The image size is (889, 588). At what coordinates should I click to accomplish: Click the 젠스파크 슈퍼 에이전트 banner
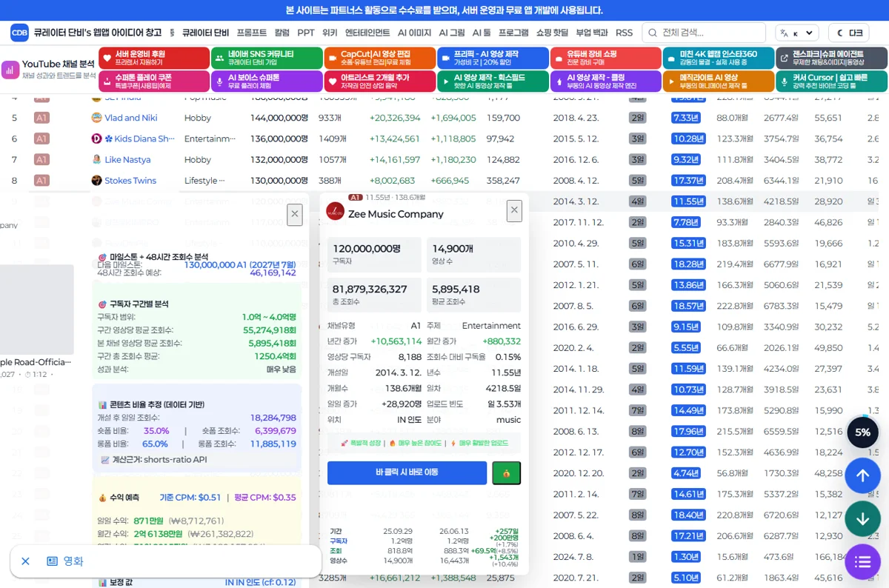tap(831, 59)
